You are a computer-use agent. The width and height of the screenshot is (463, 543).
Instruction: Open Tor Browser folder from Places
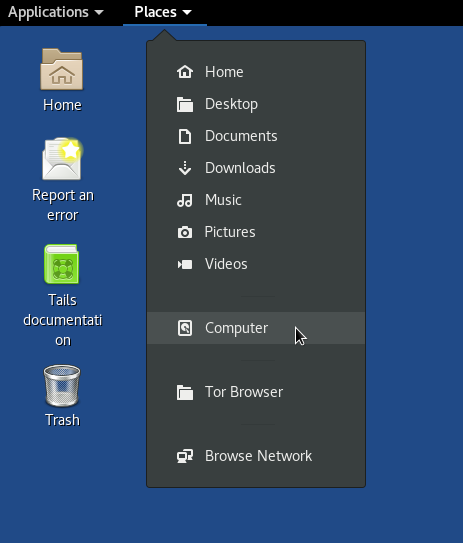click(256, 392)
